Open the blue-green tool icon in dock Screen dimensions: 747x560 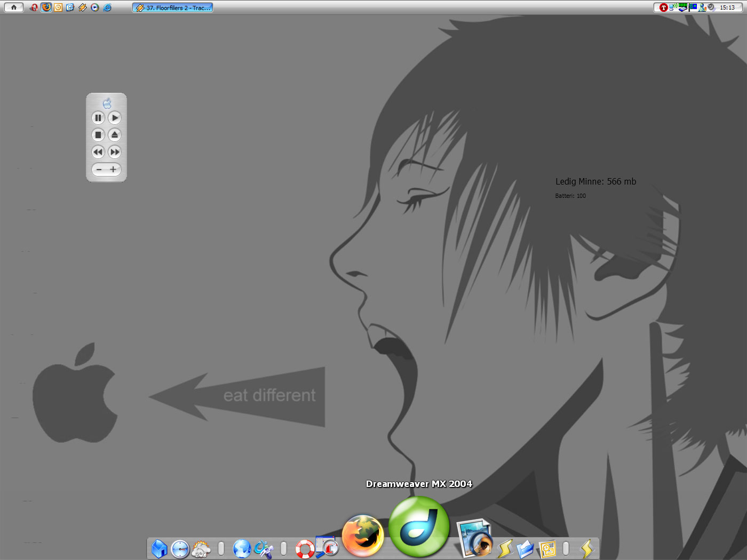click(x=264, y=549)
